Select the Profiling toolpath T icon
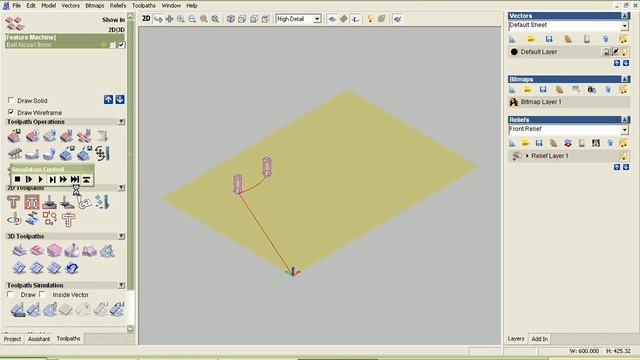Viewport: 640px width, 360px height. pyautogui.click(x=13, y=202)
